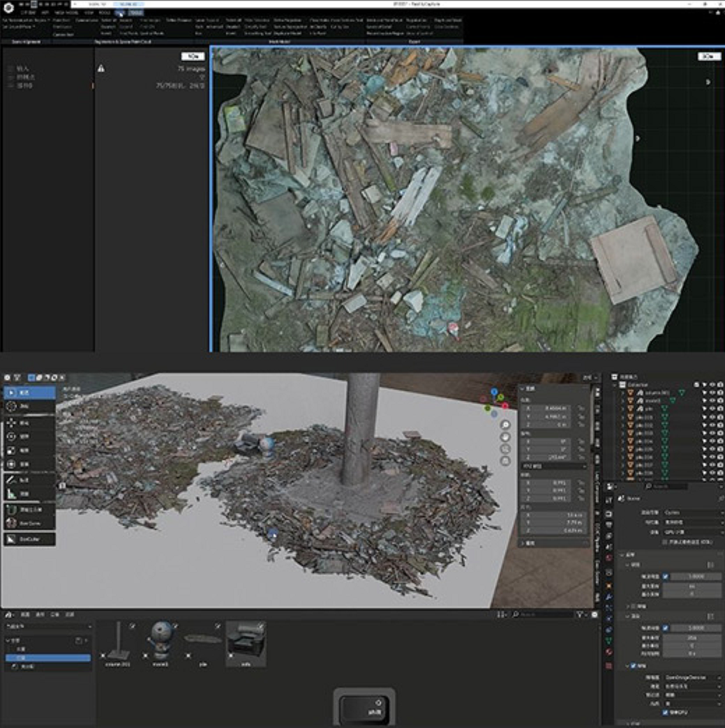The height and width of the screenshot is (728, 725).
Task: Toggle the denoise checkbox in render settings
Action: pyautogui.click(x=634, y=666)
